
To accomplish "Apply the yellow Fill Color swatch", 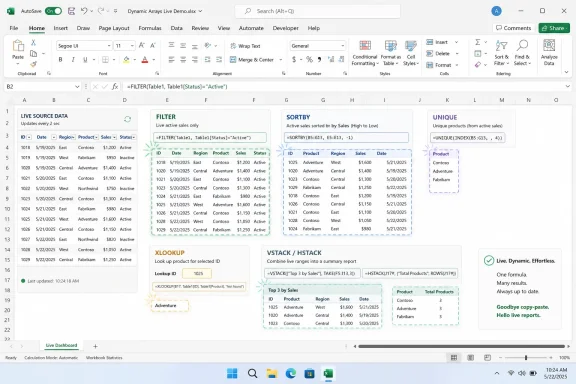I will (126, 60).
